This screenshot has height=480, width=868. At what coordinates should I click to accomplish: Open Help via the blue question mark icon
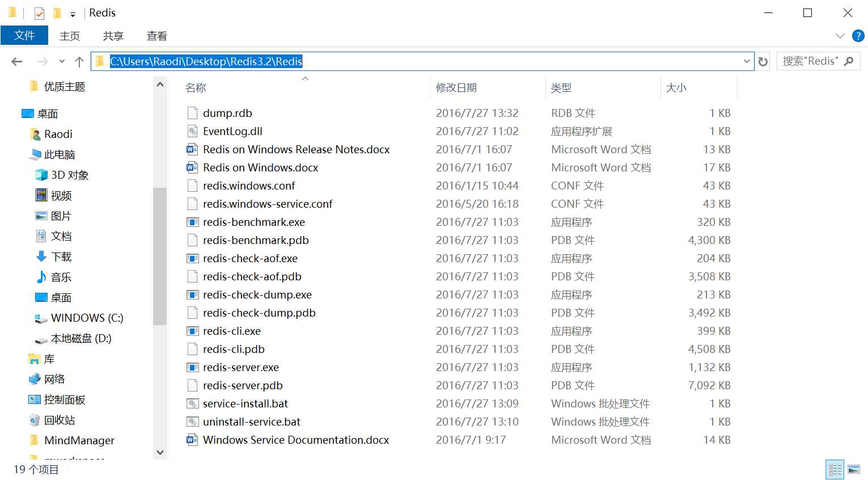(x=858, y=36)
